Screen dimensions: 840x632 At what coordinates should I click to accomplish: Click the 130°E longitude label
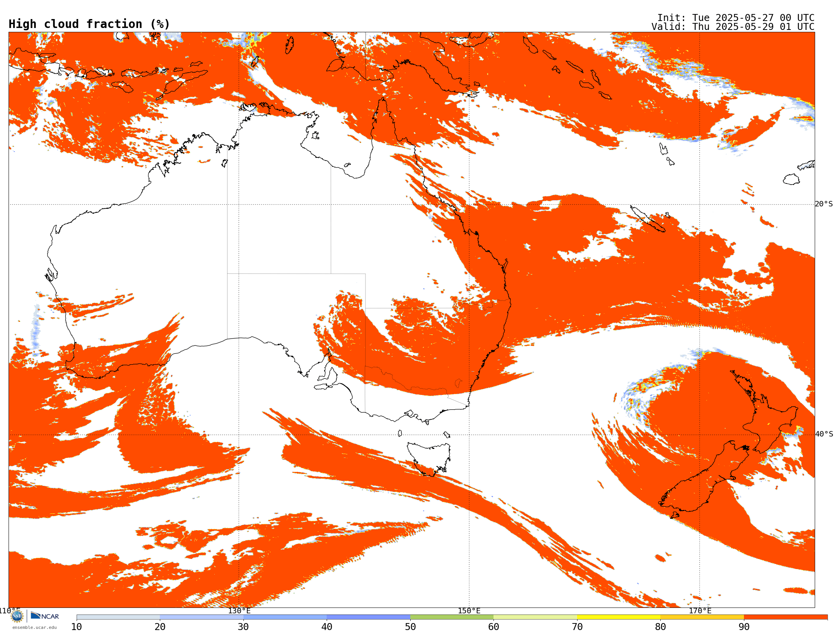click(239, 611)
